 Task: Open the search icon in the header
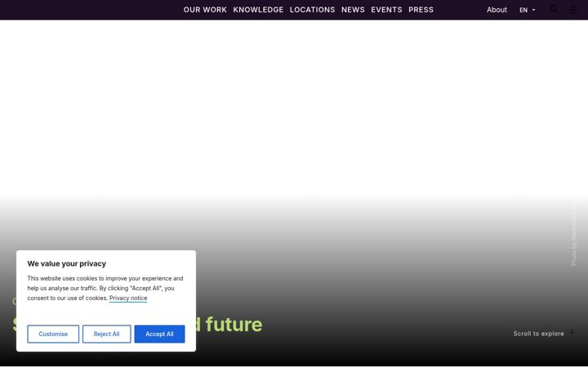(553, 9)
